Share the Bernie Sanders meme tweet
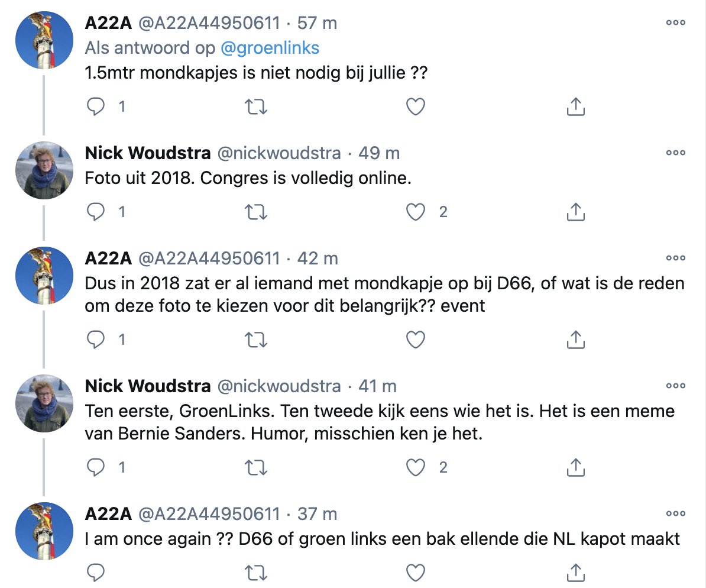The width and height of the screenshot is (706, 588). point(575,467)
